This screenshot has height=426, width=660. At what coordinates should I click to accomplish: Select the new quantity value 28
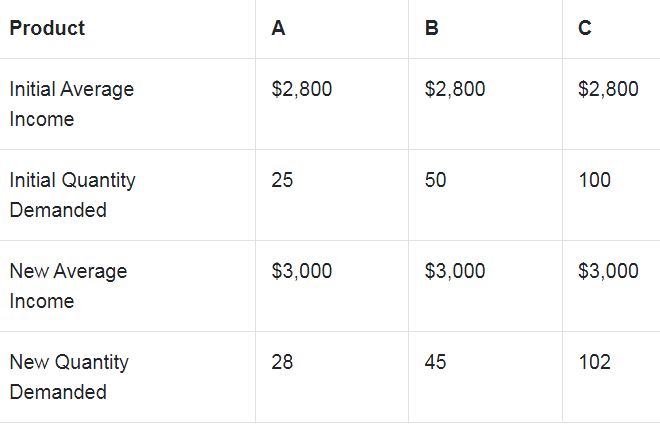click(282, 362)
